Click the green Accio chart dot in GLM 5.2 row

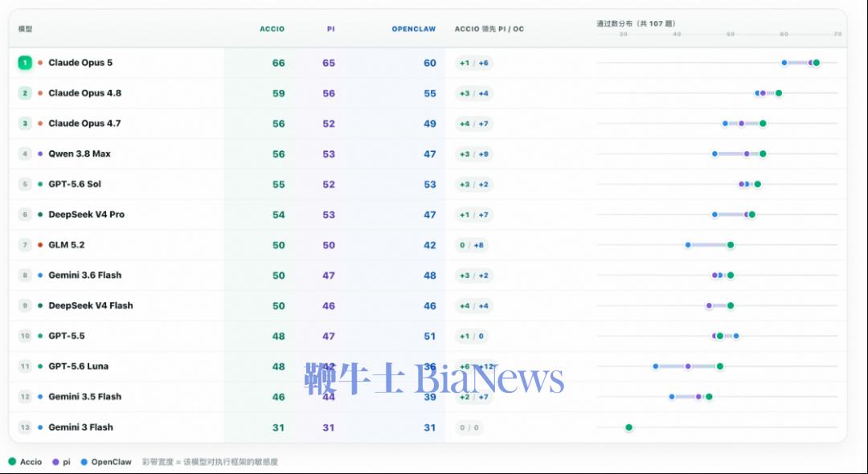tap(730, 245)
